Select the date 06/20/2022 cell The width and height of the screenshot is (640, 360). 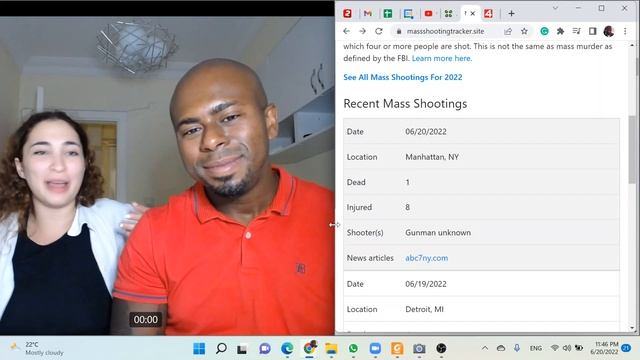(426, 131)
